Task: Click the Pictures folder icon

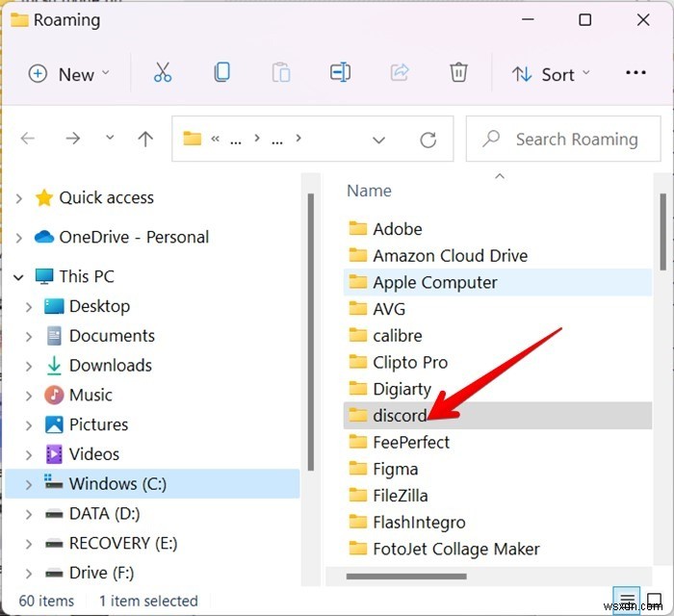Action: [x=54, y=424]
